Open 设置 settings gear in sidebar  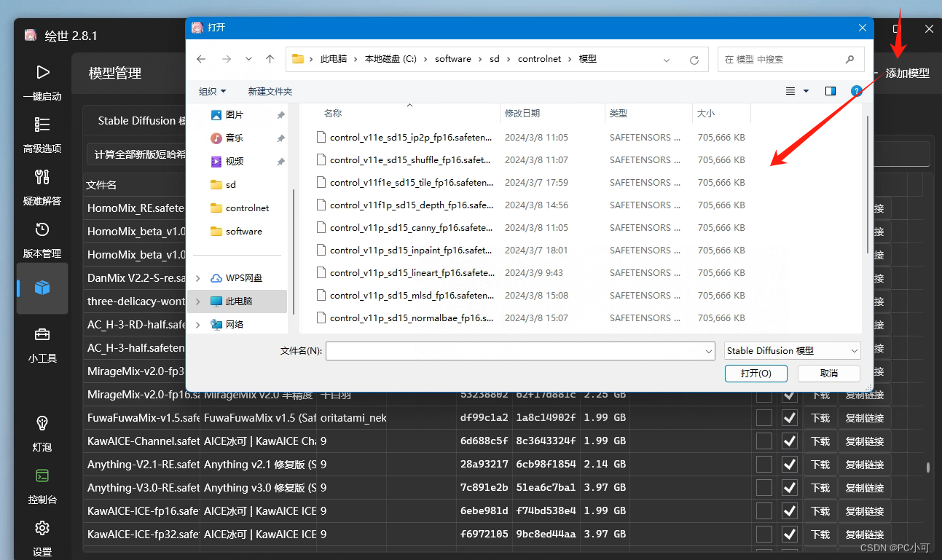[42, 537]
